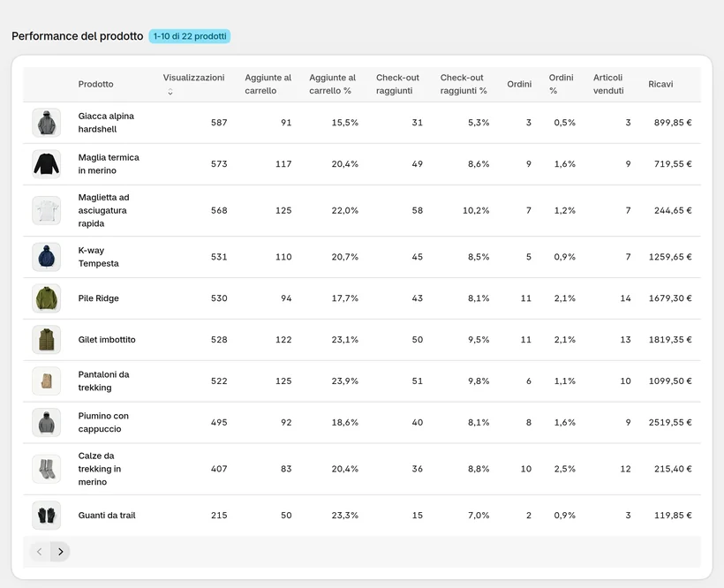Click the 10,2% checkout rate value
The height and width of the screenshot is (588, 724).
(476, 210)
